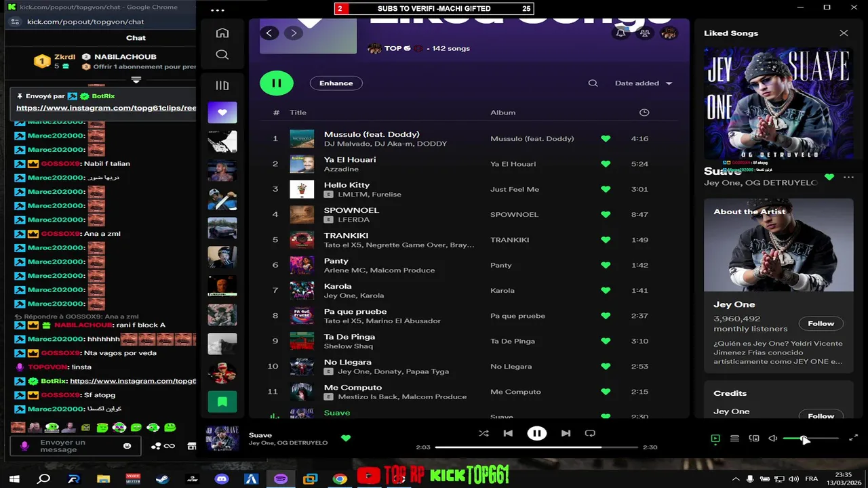The image size is (868, 488).
Task: Toggle repeat mode
Action: pyautogui.click(x=590, y=433)
